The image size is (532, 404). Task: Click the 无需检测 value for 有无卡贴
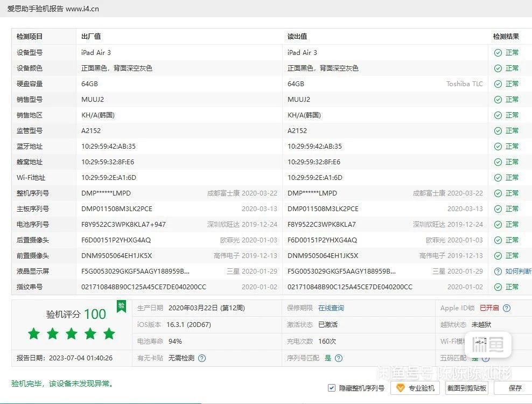click(x=181, y=358)
